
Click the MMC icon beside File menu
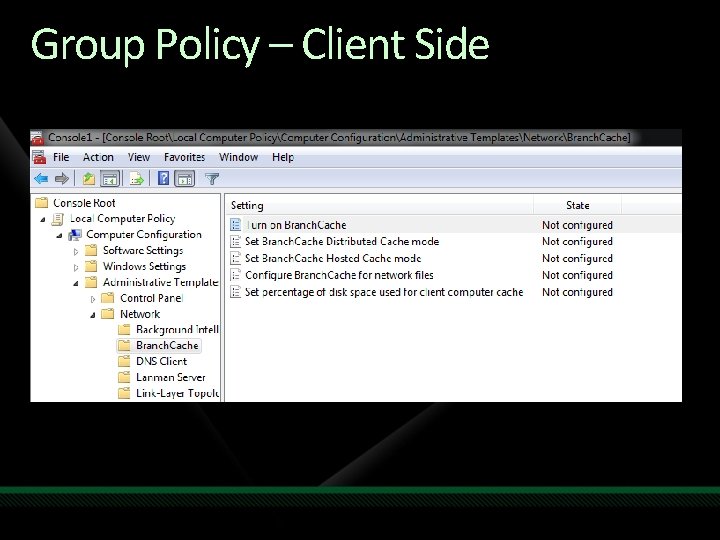point(39,158)
